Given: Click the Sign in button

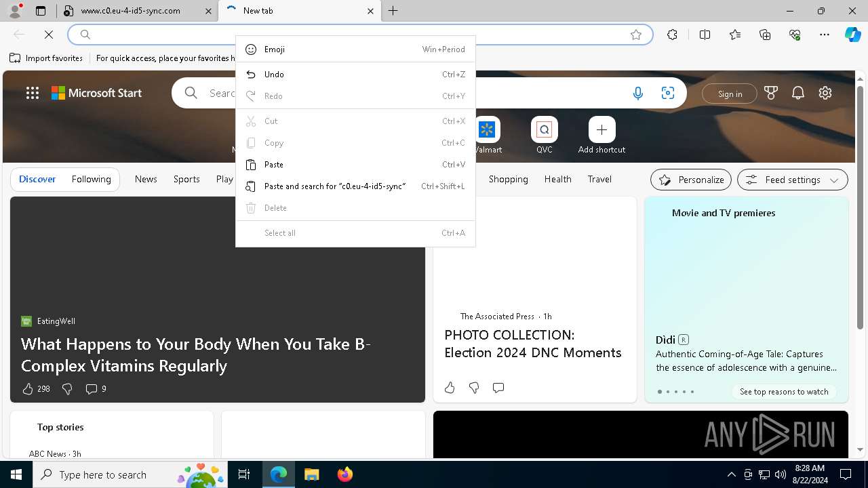Looking at the screenshot, I should [x=730, y=94].
